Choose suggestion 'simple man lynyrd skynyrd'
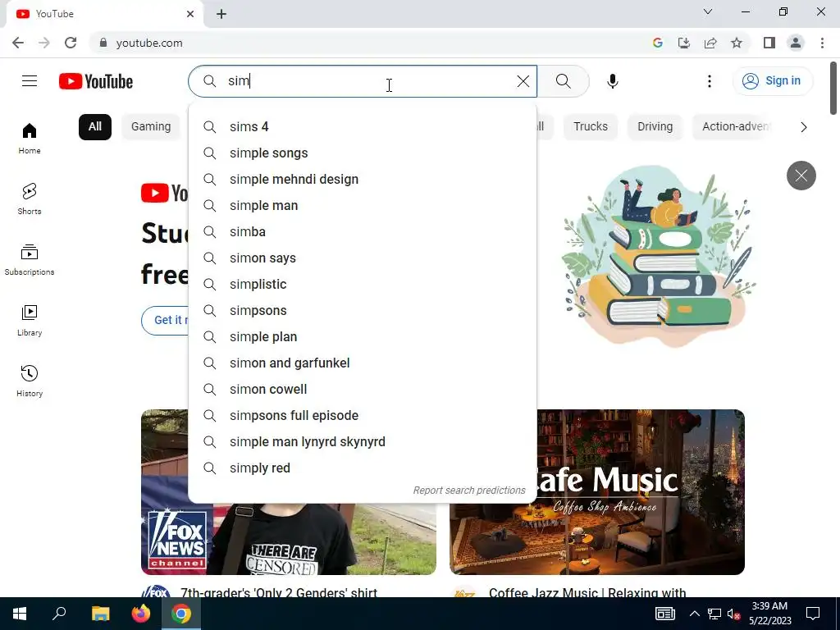This screenshot has width=840, height=630. click(x=362, y=441)
